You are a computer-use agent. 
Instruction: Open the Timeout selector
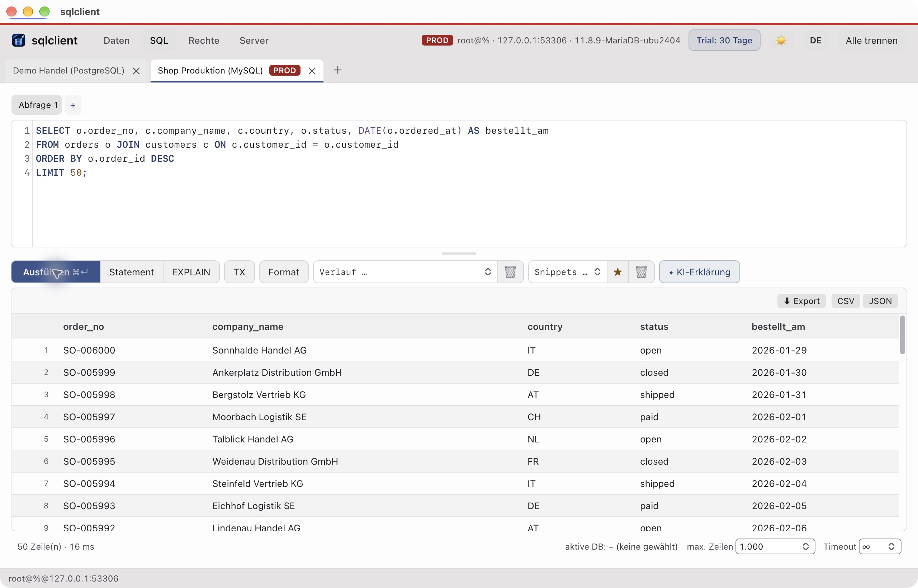tap(880, 546)
